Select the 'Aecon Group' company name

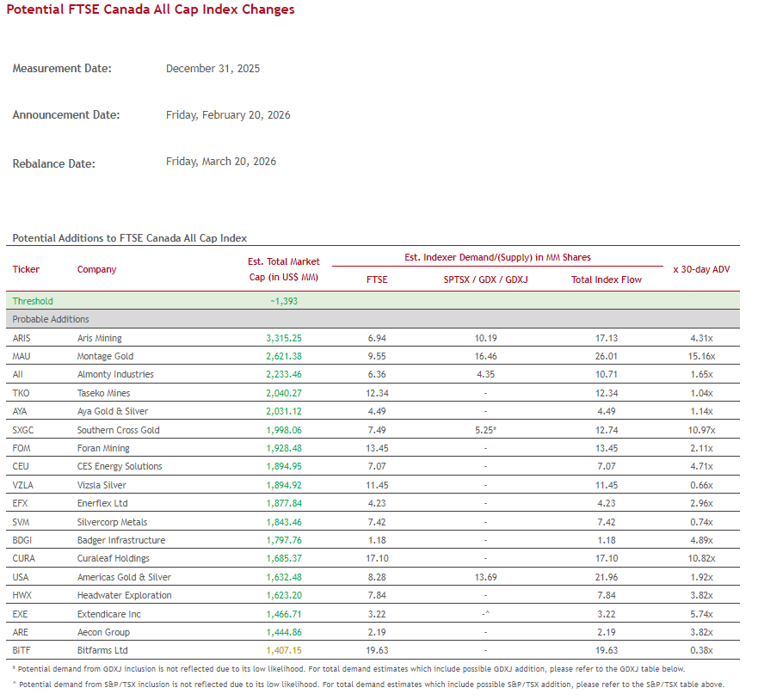[x=103, y=632]
